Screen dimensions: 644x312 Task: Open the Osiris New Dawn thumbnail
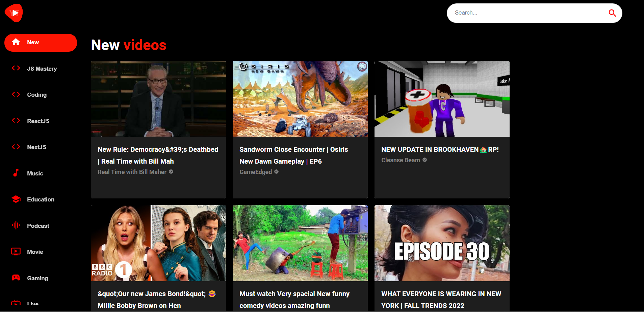[300, 99]
